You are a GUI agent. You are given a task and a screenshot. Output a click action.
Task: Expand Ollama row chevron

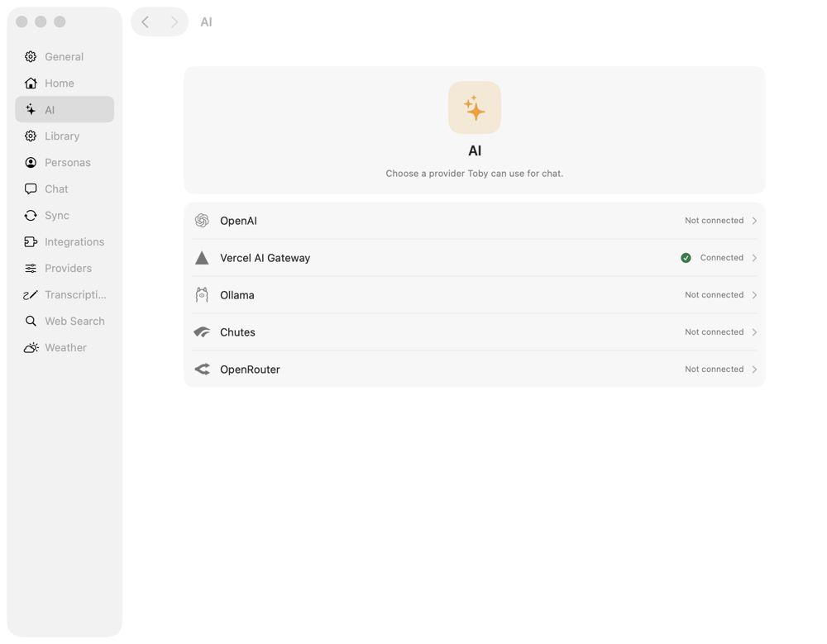point(754,295)
